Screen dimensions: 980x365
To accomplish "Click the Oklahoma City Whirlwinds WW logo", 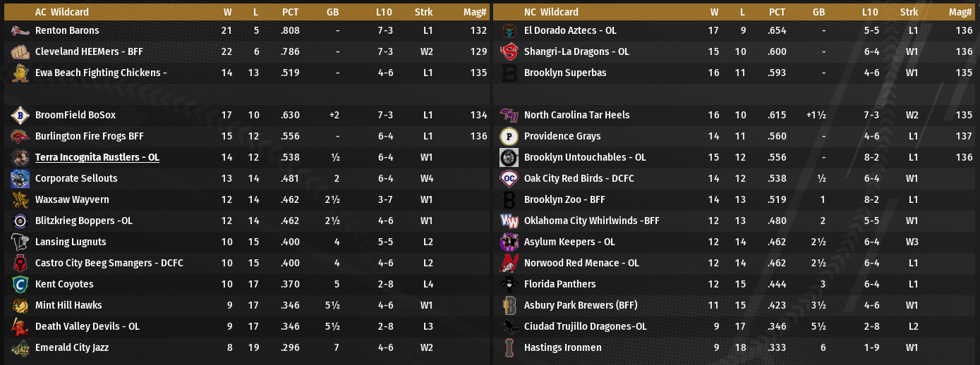I will pyautogui.click(x=509, y=221).
